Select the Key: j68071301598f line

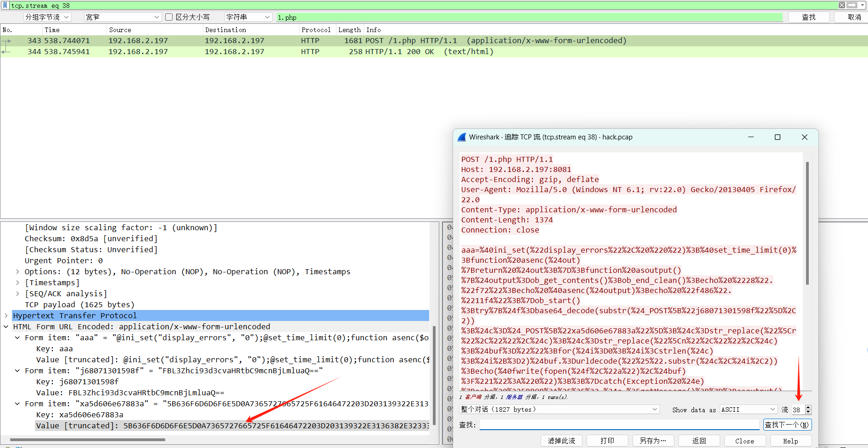coord(78,382)
